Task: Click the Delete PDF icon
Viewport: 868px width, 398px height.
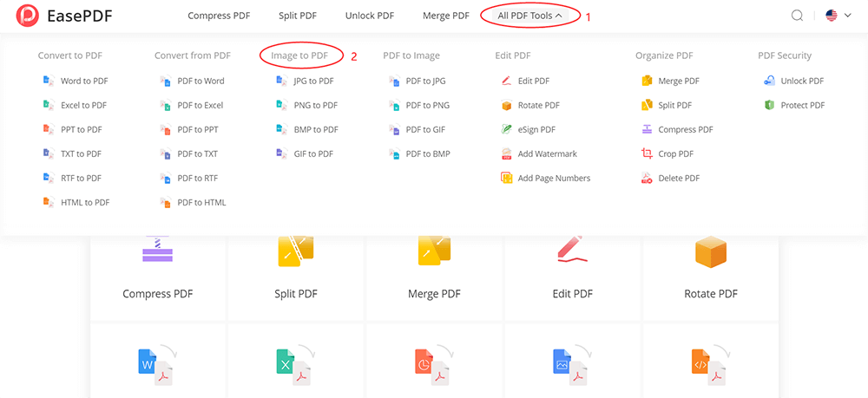Action: [647, 178]
